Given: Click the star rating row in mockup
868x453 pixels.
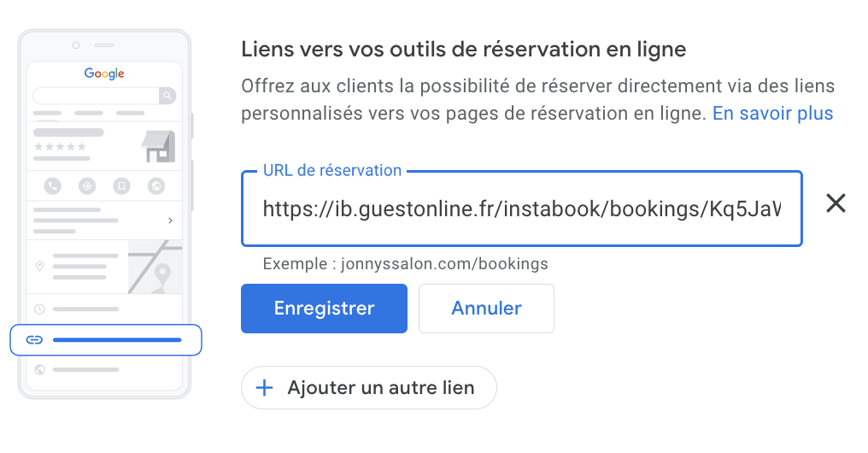Looking at the screenshot, I should click(x=61, y=147).
